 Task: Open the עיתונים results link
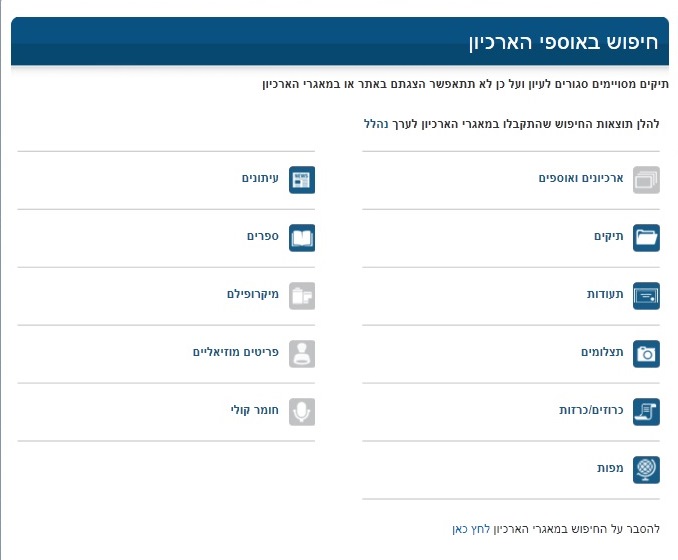260,179
